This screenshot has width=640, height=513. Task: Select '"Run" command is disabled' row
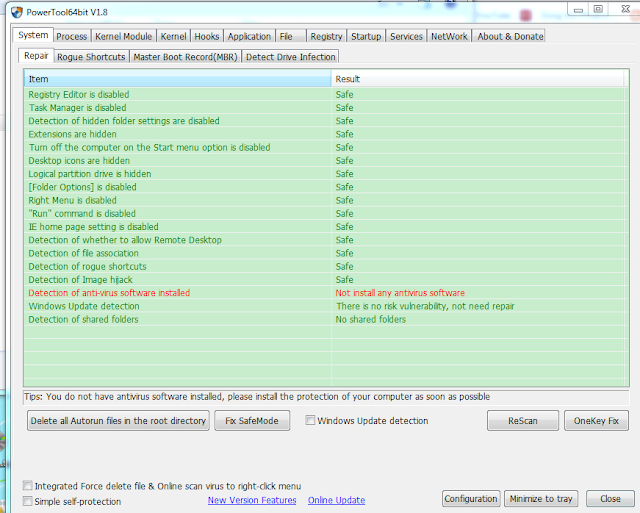click(x=324, y=213)
